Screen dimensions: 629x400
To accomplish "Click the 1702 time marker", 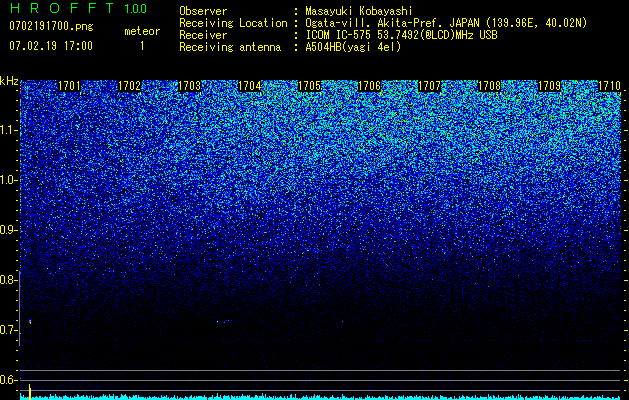I will tap(130, 86).
